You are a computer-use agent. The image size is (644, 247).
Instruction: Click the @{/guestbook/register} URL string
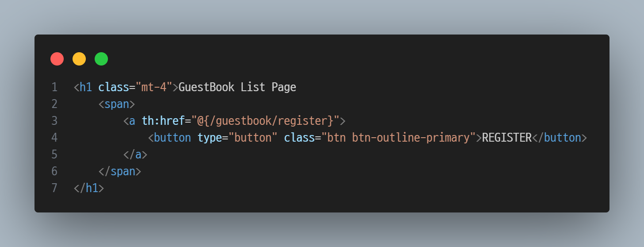coord(262,121)
